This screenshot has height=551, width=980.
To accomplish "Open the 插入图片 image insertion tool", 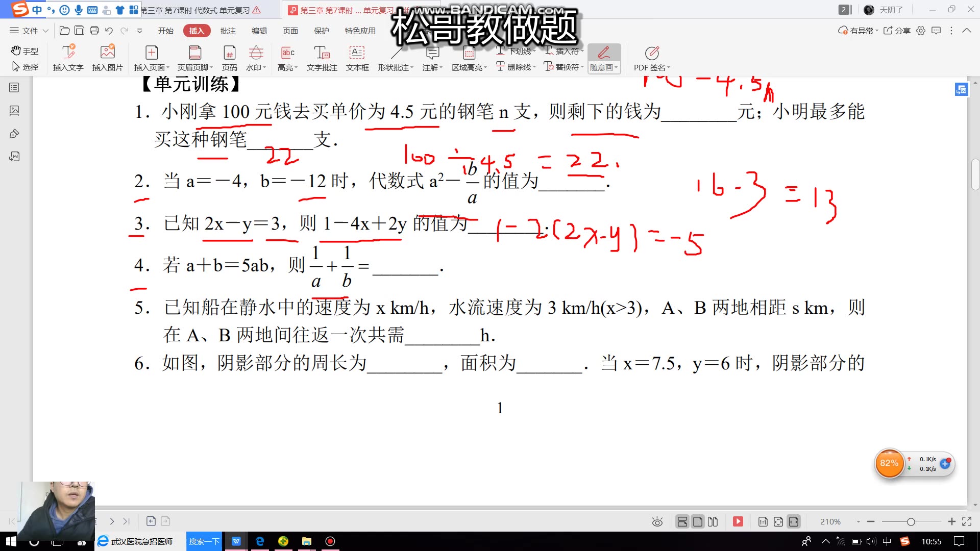I will point(107,58).
